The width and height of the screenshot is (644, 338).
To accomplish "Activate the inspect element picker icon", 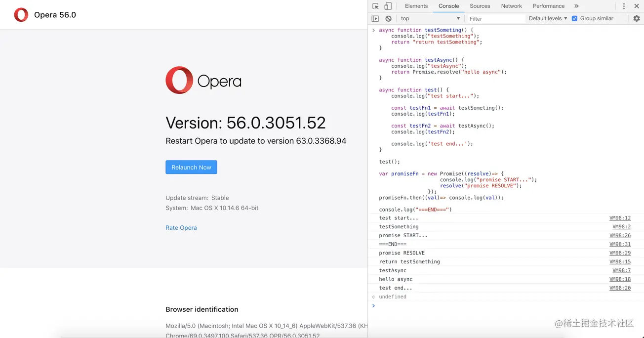I will (375, 6).
